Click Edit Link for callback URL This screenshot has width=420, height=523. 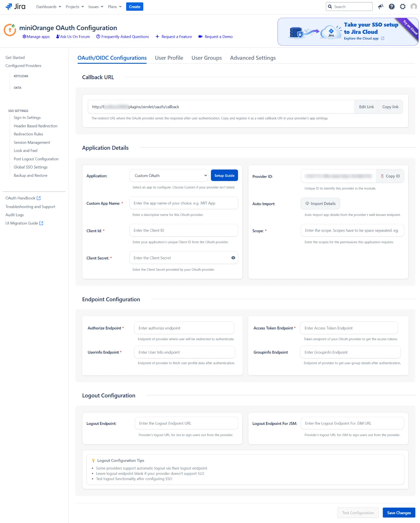366,107
